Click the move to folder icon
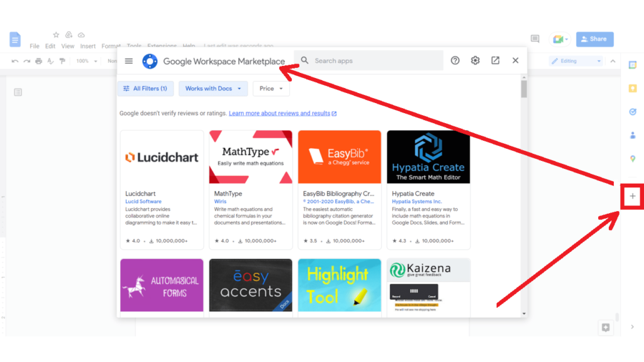Viewport: 644px width, 362px height. click(x=69, y=35)
